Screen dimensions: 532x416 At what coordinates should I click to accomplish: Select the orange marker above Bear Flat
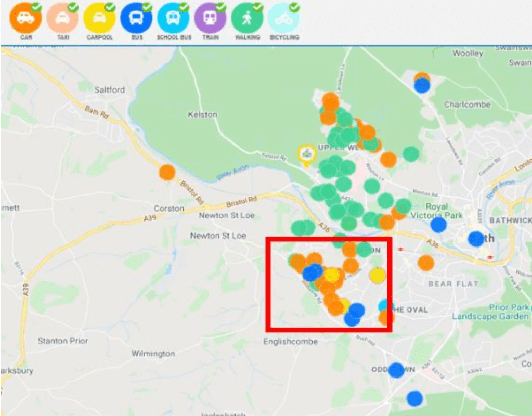tap(425, 263)
